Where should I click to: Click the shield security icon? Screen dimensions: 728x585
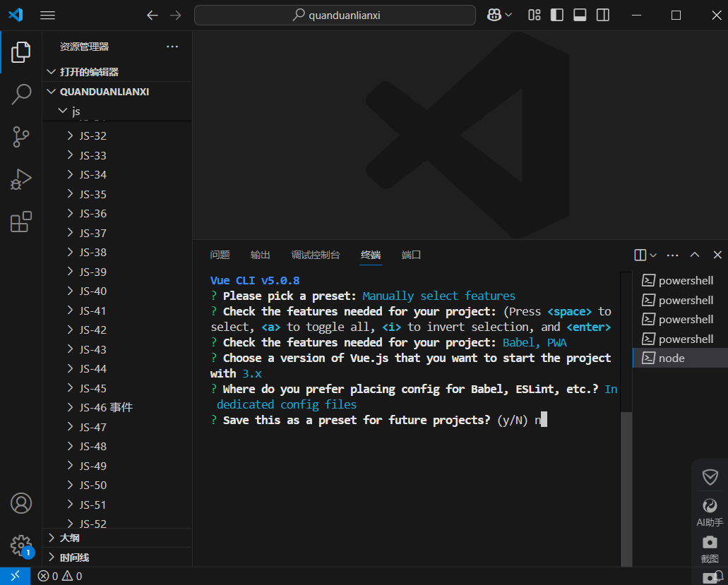710,477
